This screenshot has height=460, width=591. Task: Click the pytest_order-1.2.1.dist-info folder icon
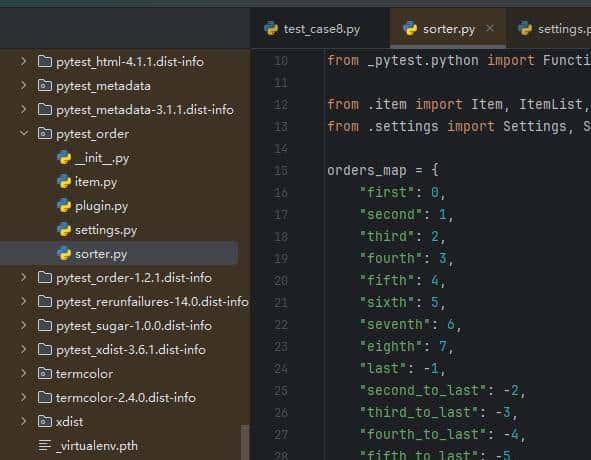click(x=45, y=278)
